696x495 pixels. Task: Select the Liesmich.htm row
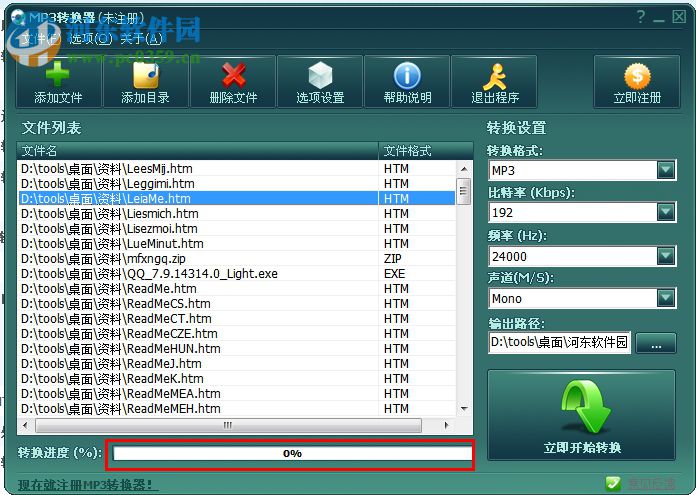tap(237, 214)
